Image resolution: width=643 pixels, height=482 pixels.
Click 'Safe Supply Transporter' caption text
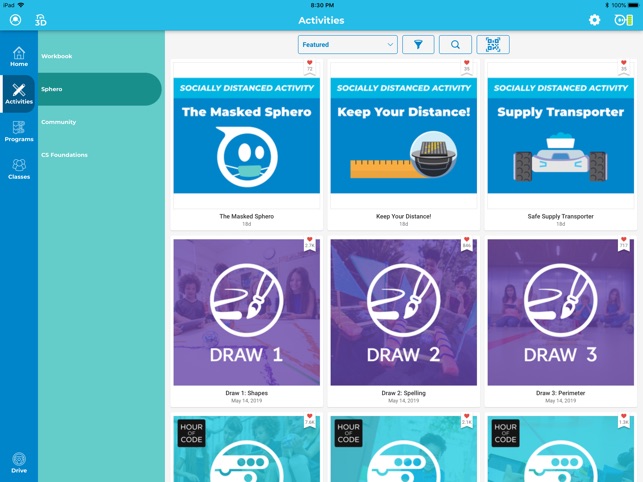point(561,216)
